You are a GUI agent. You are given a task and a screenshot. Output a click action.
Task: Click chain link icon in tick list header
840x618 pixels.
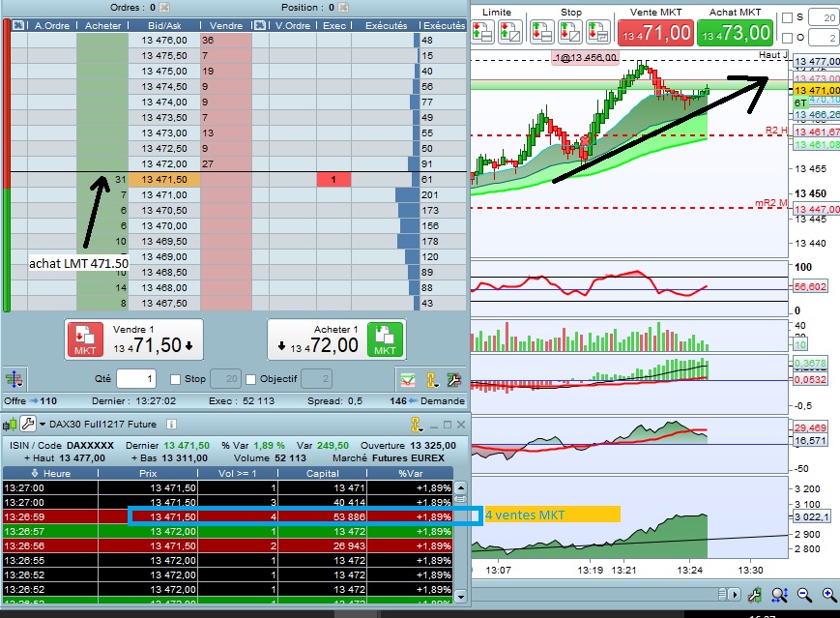click(x=417, y=425)
